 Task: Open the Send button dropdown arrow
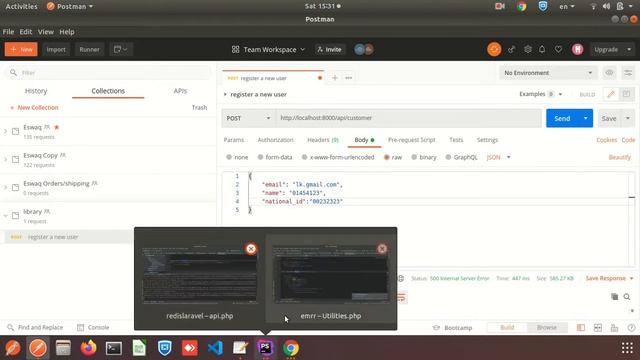pyautogui.click(x=586, y=118)
